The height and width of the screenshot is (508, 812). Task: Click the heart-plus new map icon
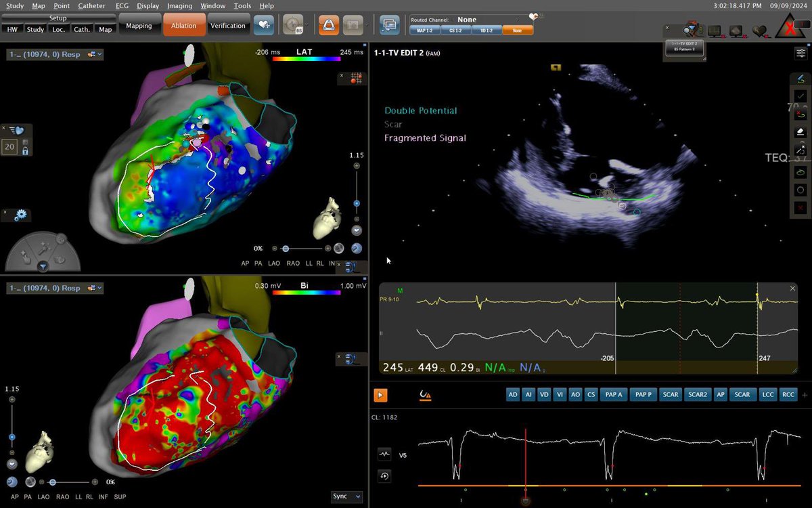264,25
